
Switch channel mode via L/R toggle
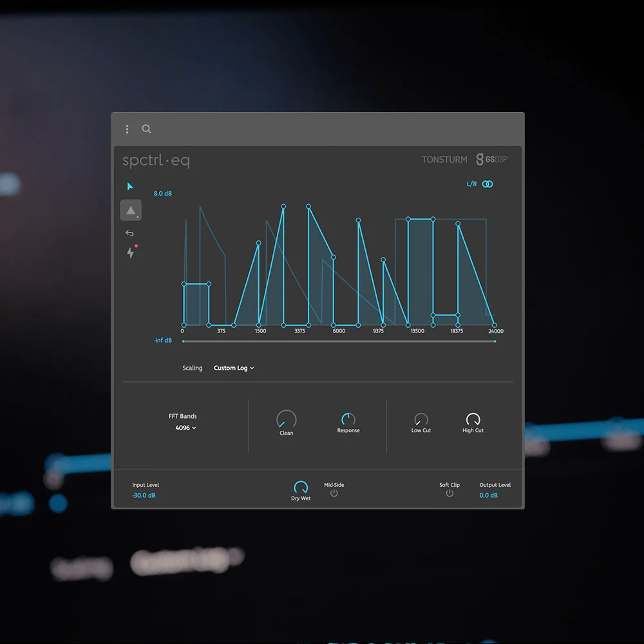472,184
